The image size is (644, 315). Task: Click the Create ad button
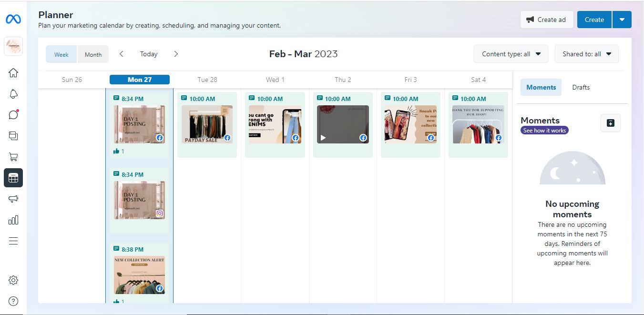[x=547, y=20]
